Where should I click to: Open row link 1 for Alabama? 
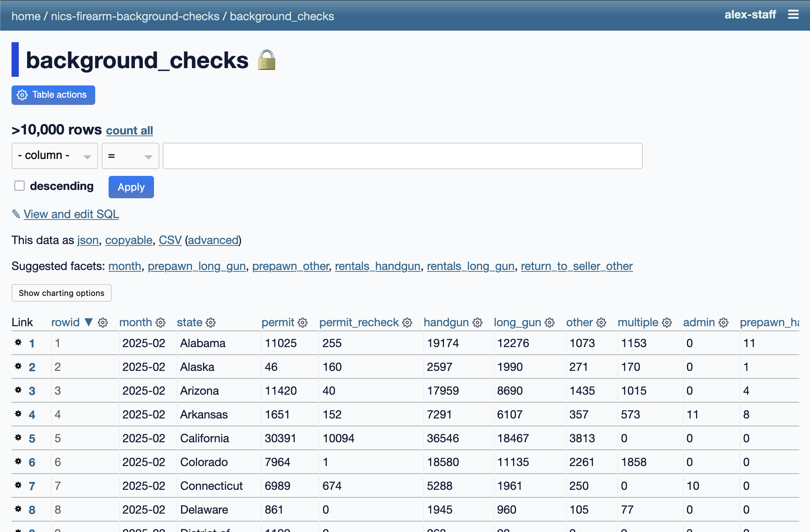32,343
